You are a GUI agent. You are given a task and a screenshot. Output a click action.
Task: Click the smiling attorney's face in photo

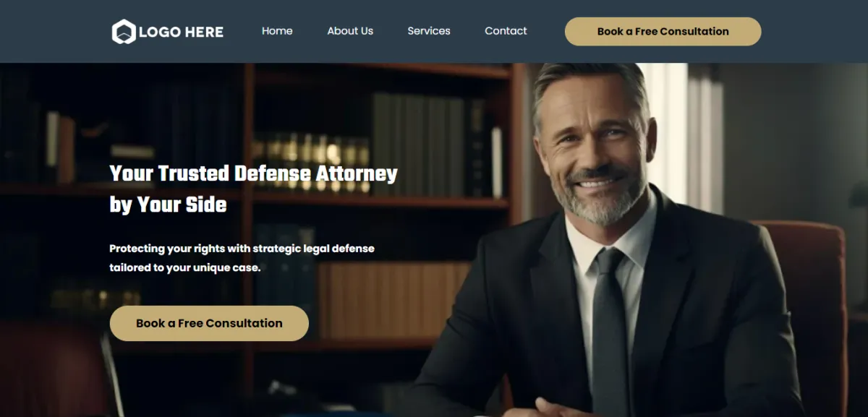592,152
